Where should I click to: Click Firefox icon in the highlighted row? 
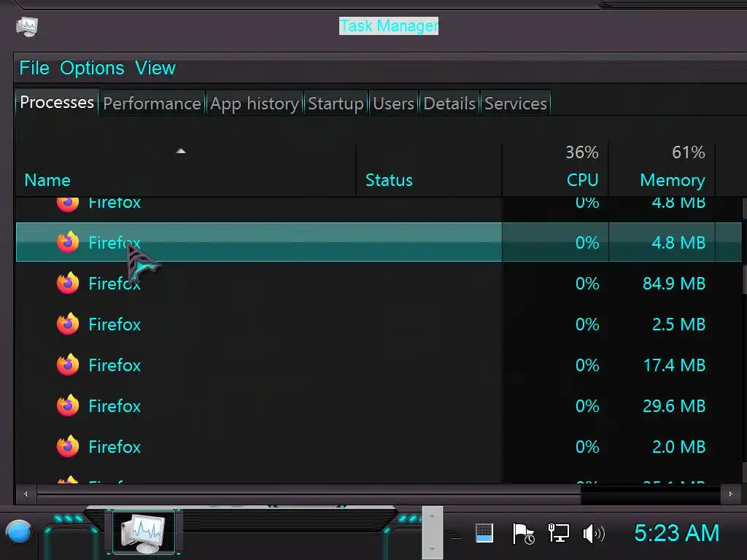68,242
